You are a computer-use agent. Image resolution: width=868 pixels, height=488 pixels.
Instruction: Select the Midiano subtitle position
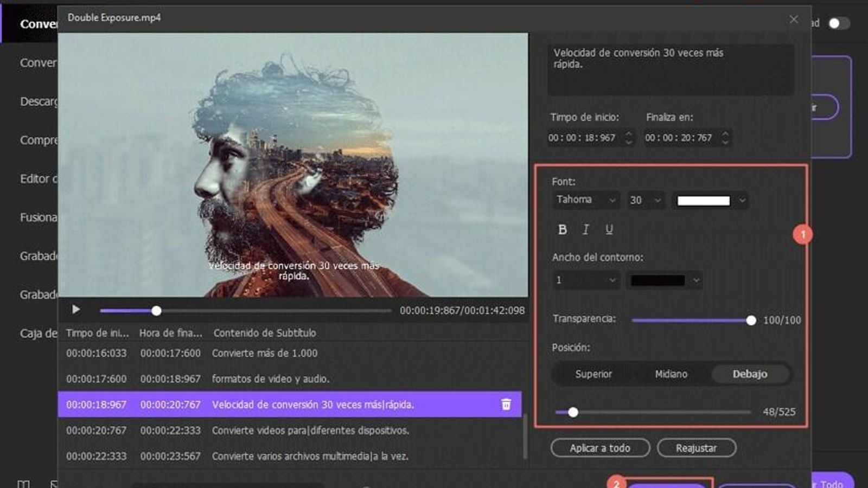[x=671, y=374]
